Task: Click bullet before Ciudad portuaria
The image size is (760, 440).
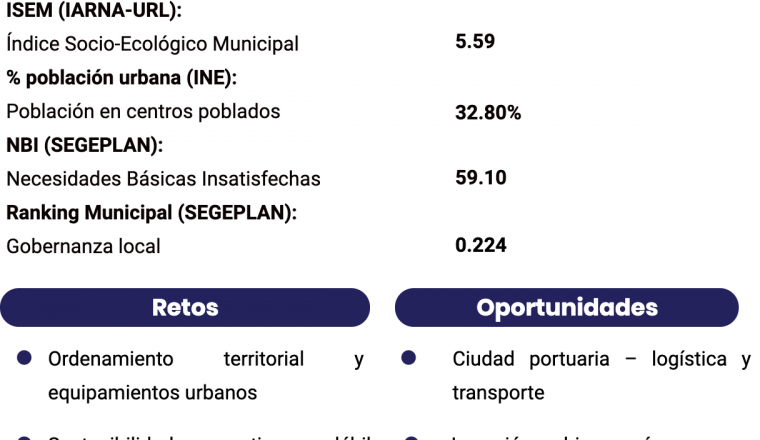Action: click(409, 358)
